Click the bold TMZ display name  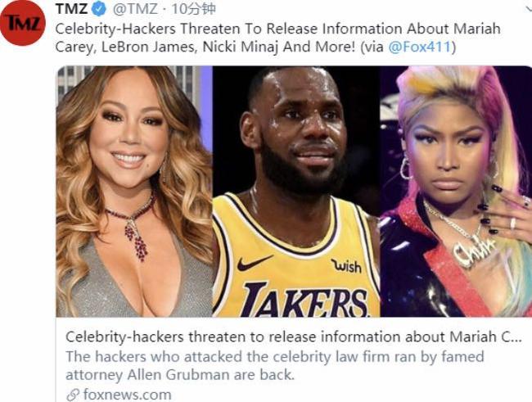click(x=71, y=9)
